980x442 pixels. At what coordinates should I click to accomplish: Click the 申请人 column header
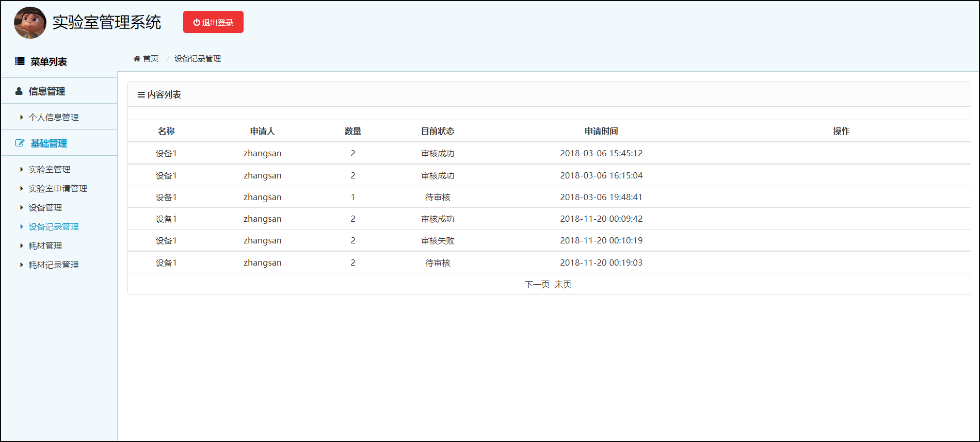263,132
